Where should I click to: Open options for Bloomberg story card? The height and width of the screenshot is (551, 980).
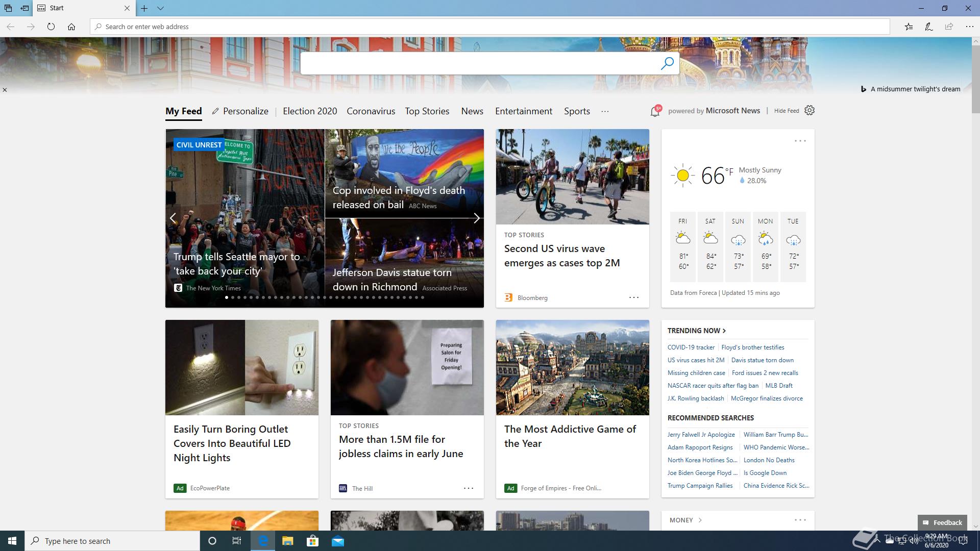[633, 297]
